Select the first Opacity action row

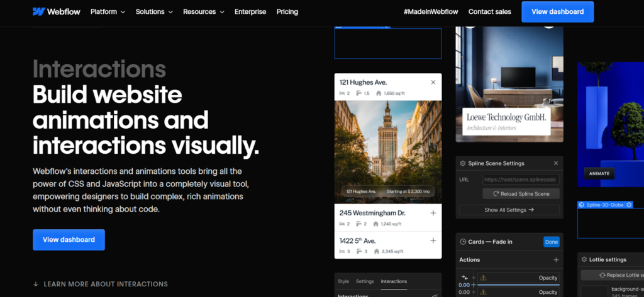pos(518,278)
